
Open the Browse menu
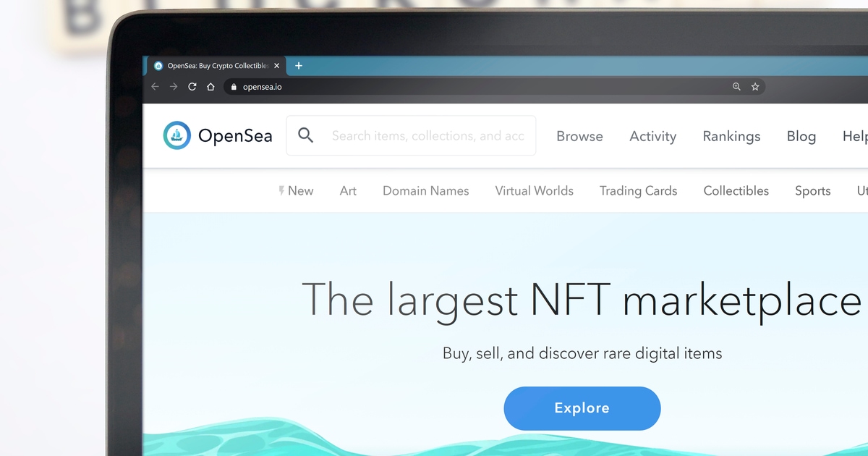(579, 136)
